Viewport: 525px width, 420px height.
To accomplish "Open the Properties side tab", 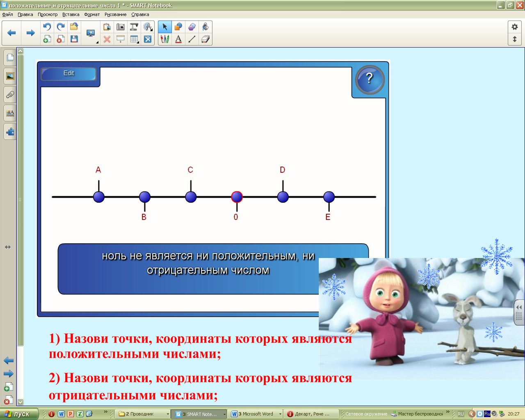I will coord(10,113).
